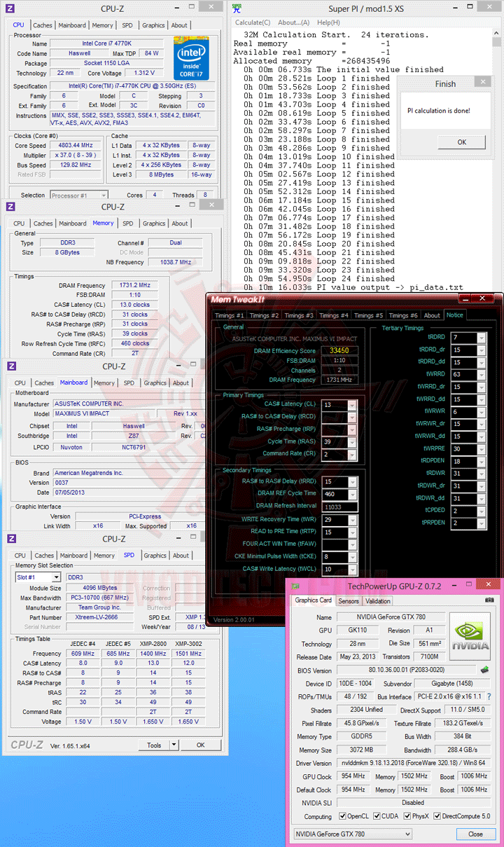Viewport: 504px width, 847px height.
Task: Open the Timings #4 tab in MemTweakIt
Action: (334, 315)
